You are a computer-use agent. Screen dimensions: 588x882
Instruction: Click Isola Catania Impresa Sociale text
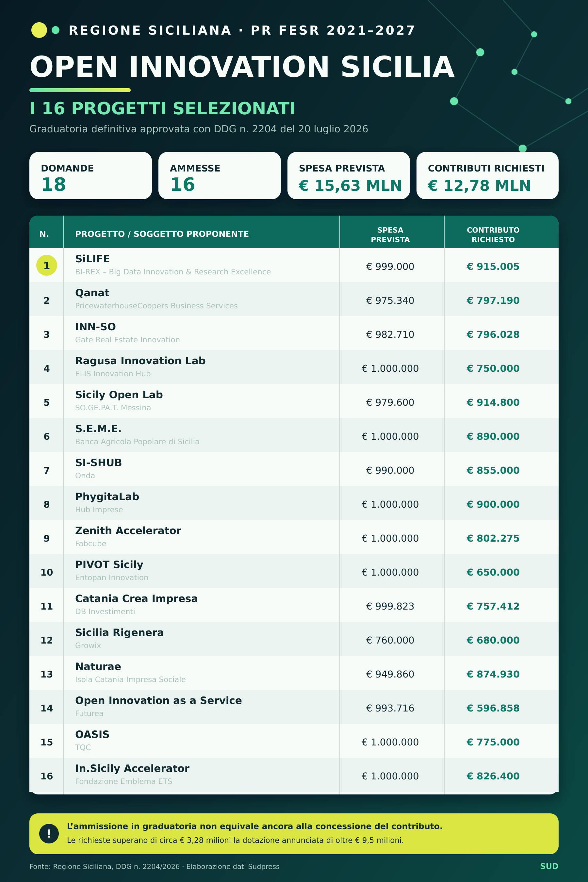pos(130,679)
